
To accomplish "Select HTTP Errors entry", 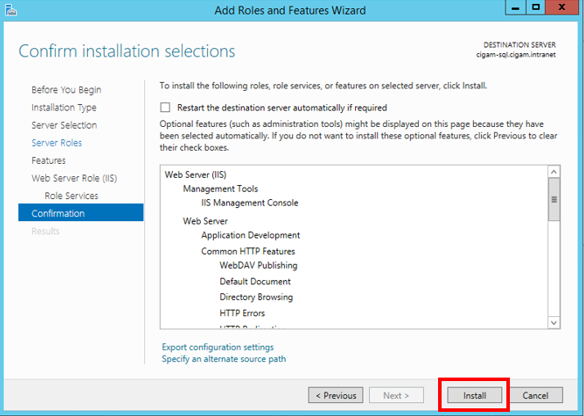I will pos(242,313).
